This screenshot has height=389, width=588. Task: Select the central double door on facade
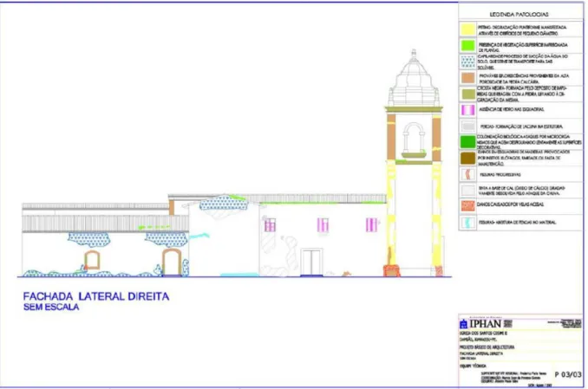[311, 262]
